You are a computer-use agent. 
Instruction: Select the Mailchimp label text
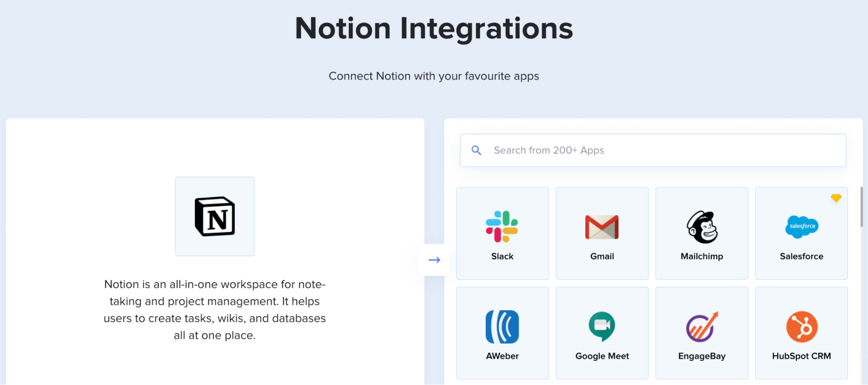(x=702, y=256)
